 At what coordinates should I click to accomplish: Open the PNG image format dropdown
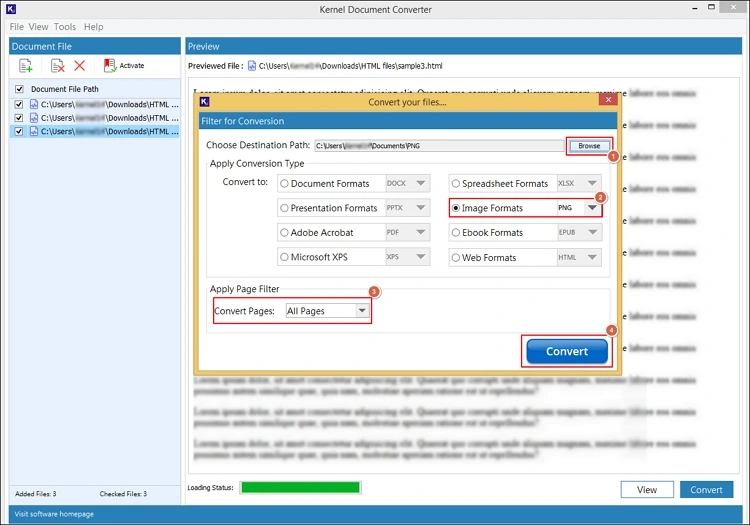[592, 208]
